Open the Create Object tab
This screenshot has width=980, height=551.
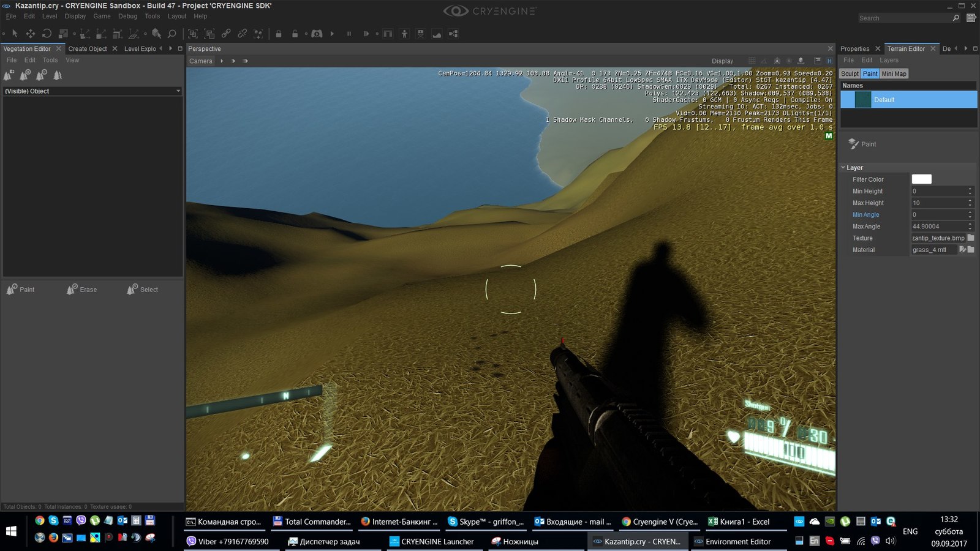[x=88, y=48]
